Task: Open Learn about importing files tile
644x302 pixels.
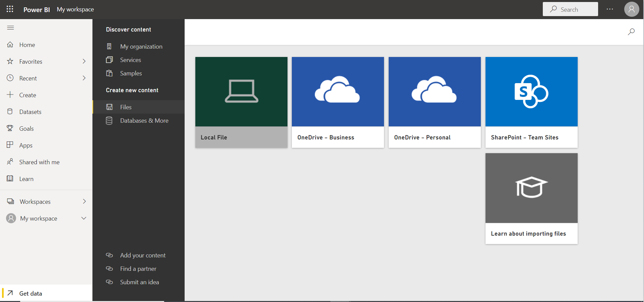Action: click(x=531, y=198)
